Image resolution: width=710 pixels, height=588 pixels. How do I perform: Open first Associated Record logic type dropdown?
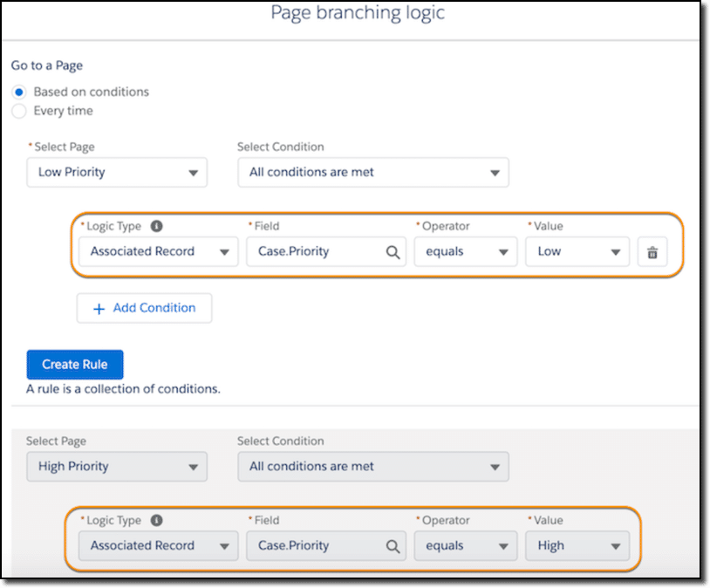pyautogui.click(x=159, y=251)
